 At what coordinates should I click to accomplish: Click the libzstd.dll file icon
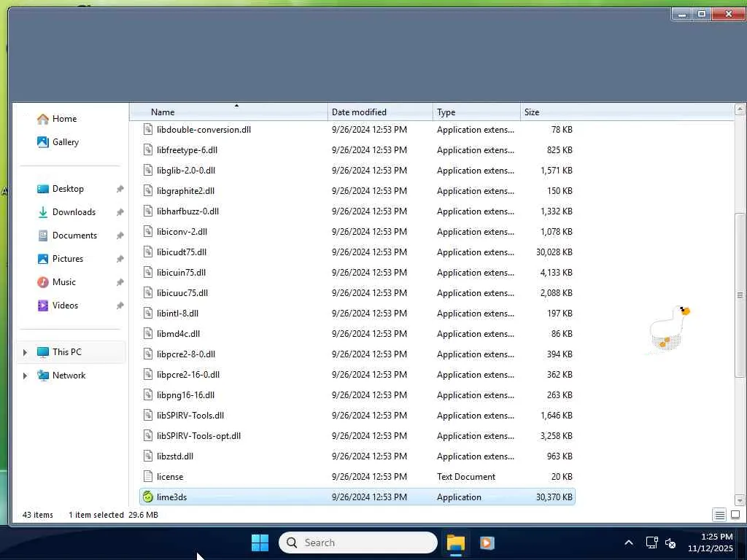[148, 456]
